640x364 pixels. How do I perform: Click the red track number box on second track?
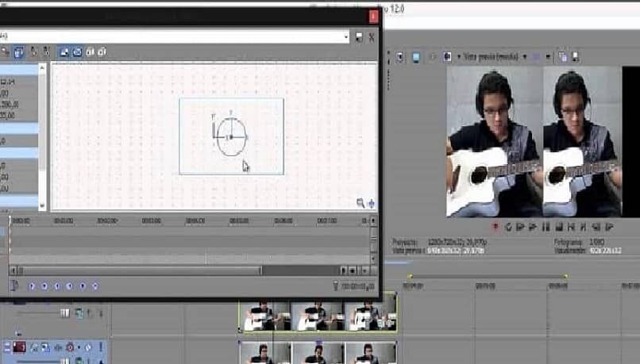coord(19,347)
